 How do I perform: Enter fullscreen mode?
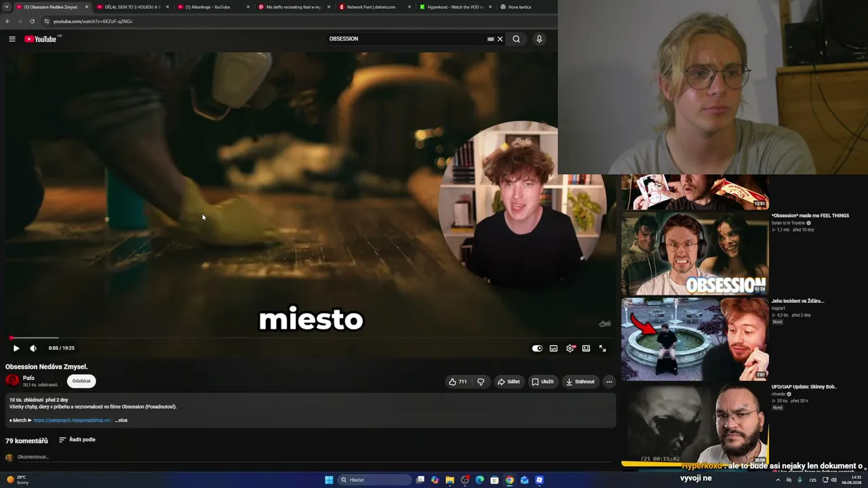[x=602, y=348]
